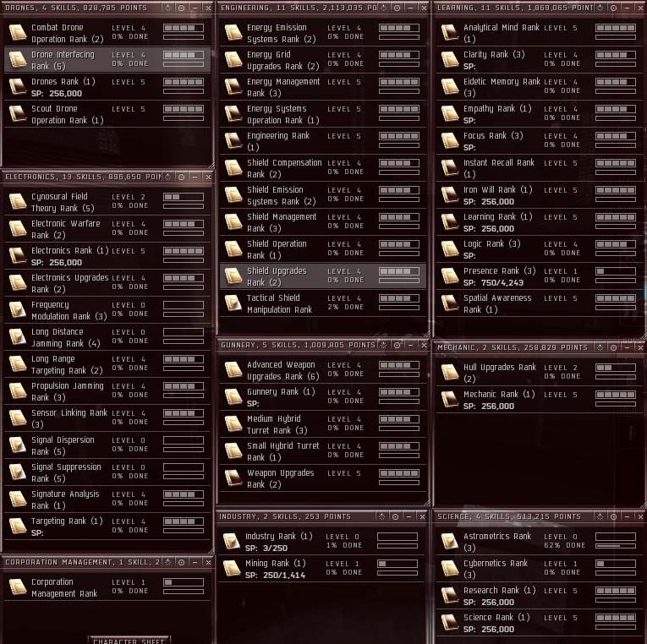The image size is (647, 644).
Task: Toggle the circle pin in Gunnery window header
Action: pos(397,345)
